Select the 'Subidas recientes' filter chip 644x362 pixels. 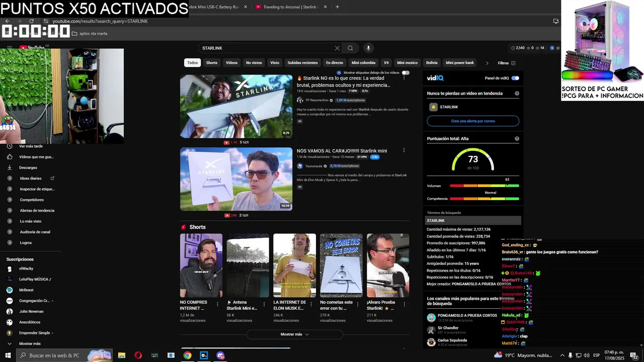click(x=302, y=63)
